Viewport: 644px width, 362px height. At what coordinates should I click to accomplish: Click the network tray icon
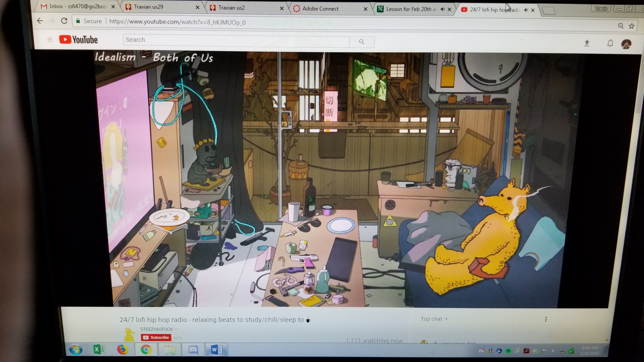click(x=562, y=351)
